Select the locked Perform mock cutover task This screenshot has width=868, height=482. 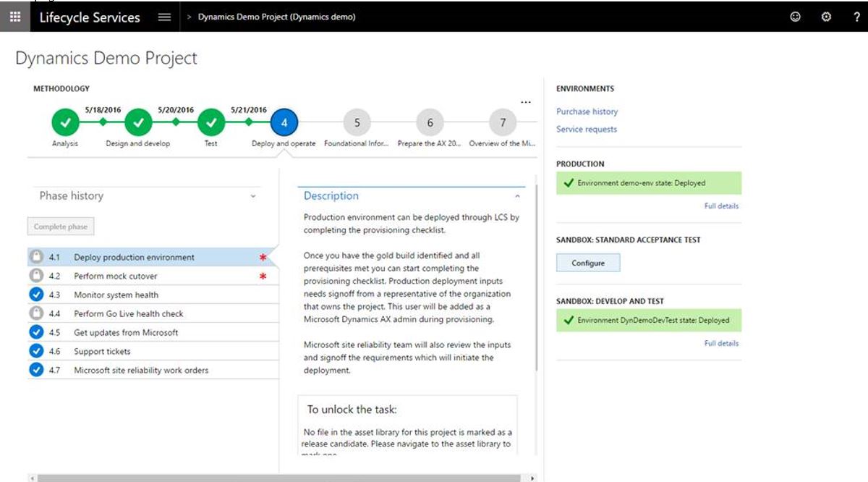pyautogui.click(x=116, y=276)
